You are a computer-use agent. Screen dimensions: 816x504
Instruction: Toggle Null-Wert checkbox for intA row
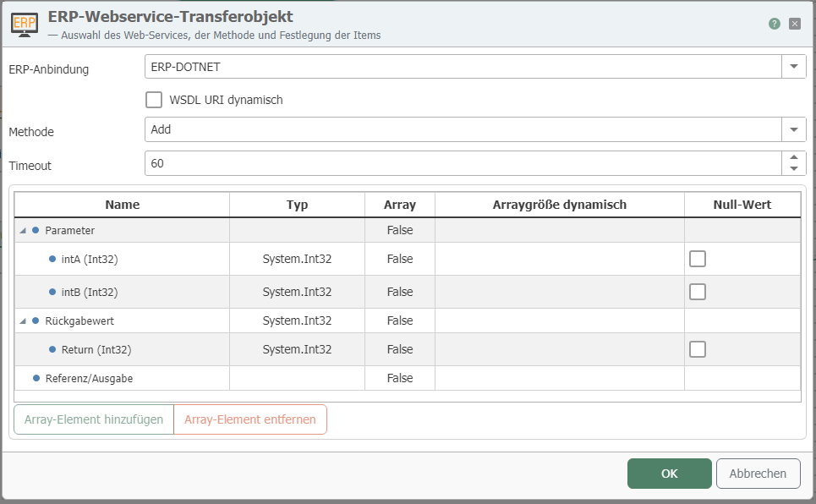pyautogui.click(x=698, y=259)
